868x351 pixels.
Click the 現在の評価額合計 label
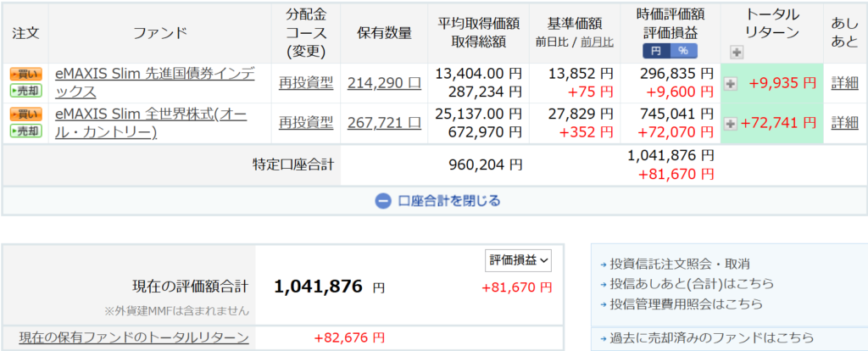point(191,287)
